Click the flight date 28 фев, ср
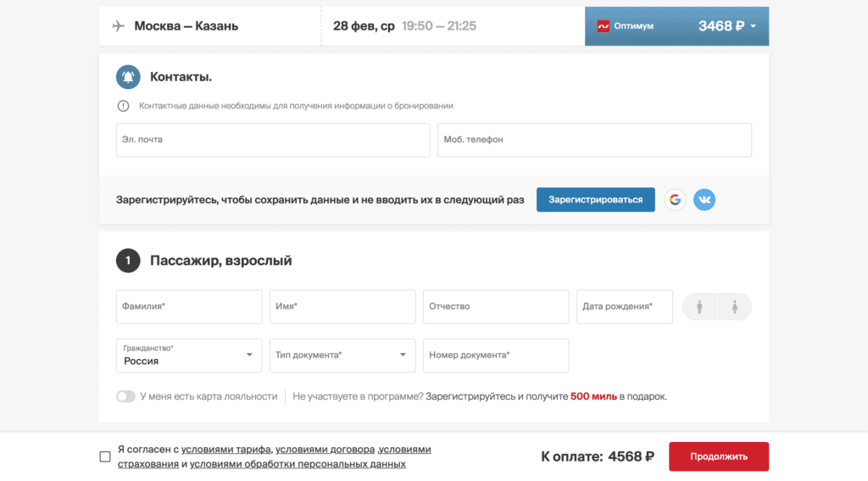 [x=364, y=26]
